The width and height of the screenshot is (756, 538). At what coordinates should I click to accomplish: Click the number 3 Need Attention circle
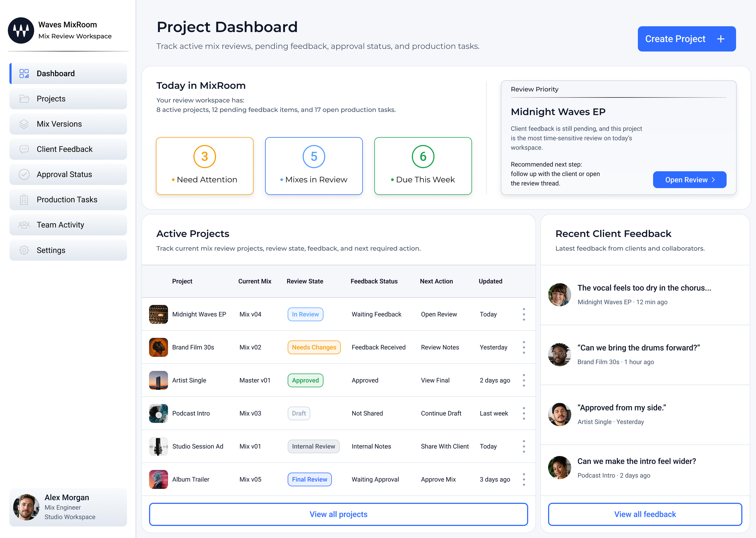point(205,156)
